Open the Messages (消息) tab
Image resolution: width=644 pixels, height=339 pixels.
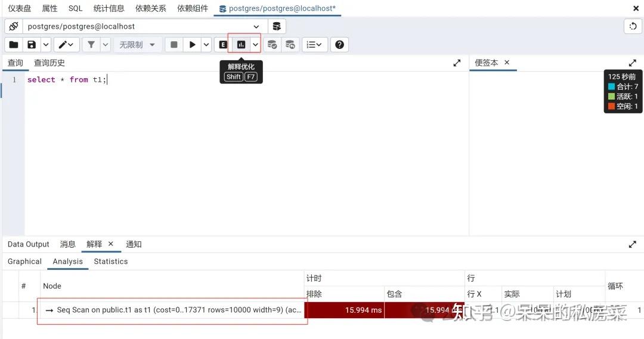(x=68, y=244)
